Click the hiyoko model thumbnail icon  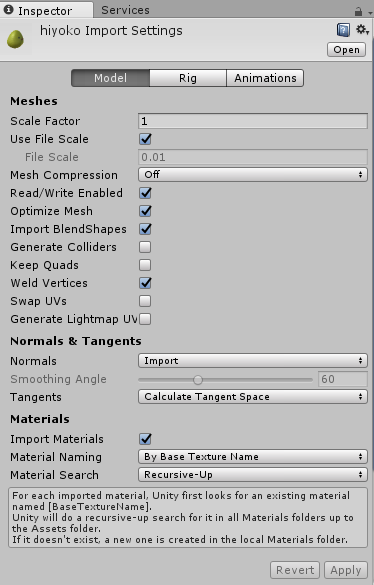(x=15, y=39)
